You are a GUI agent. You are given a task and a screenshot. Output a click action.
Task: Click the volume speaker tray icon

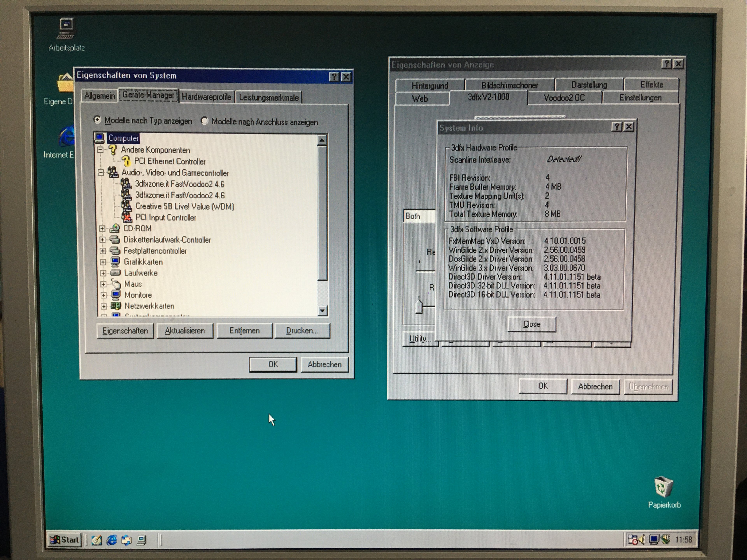642,539
